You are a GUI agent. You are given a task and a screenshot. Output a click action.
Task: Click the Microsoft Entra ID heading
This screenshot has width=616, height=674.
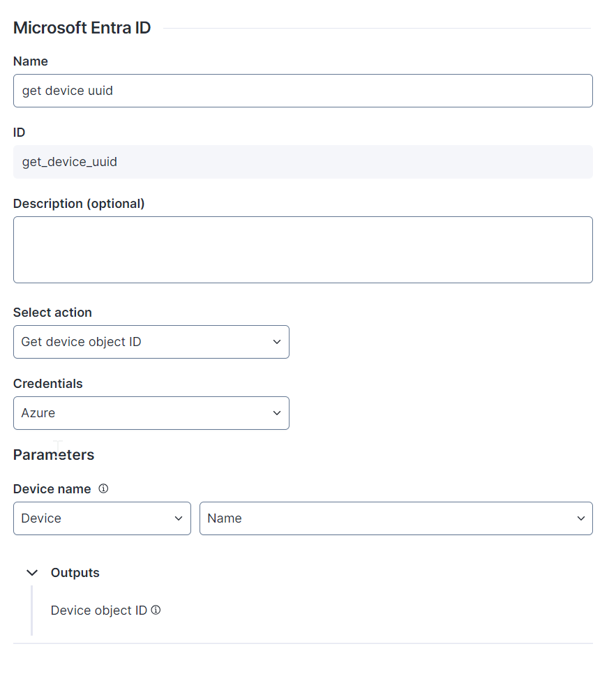pos(82,28)
